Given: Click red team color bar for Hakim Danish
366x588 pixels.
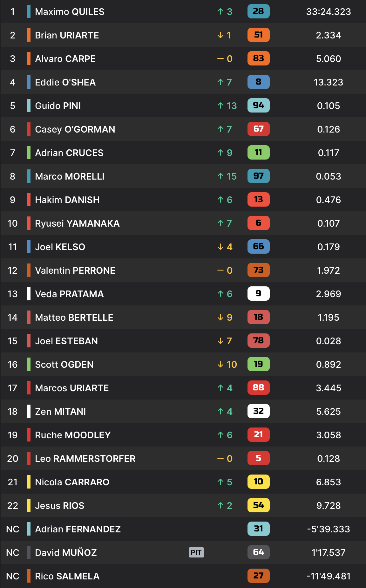Looking at the screenshot, I should [x=29, y=200].
